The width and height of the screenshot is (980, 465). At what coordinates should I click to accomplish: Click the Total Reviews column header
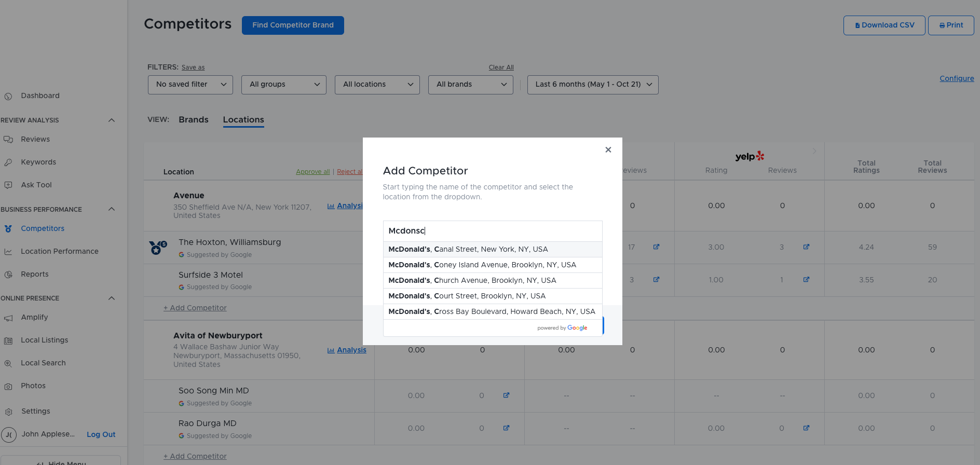click(x=932, y=167)
